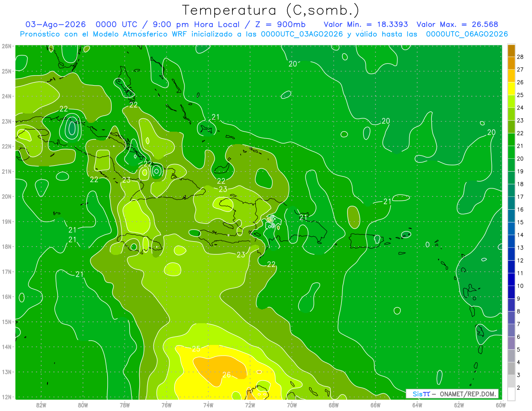Click the '24' value on color scale
Viewport: 532px width, 411px height.
(520, 107)
